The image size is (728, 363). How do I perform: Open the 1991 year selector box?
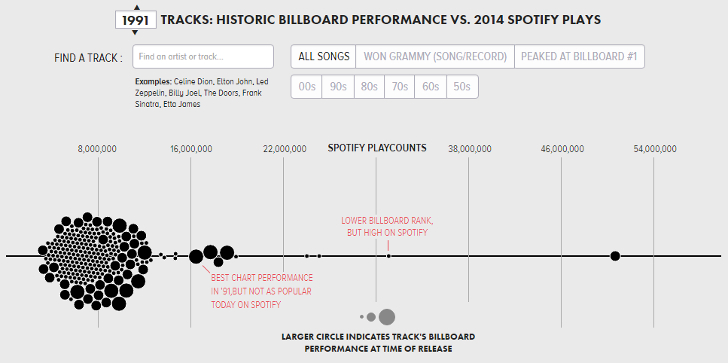(136, 20)
